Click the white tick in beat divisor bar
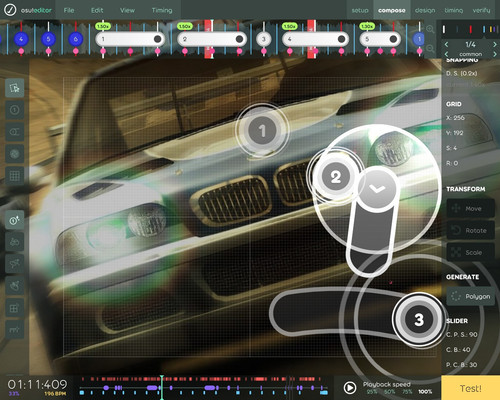The width and height of the screenshot is (500, 400). pos(444,30)
